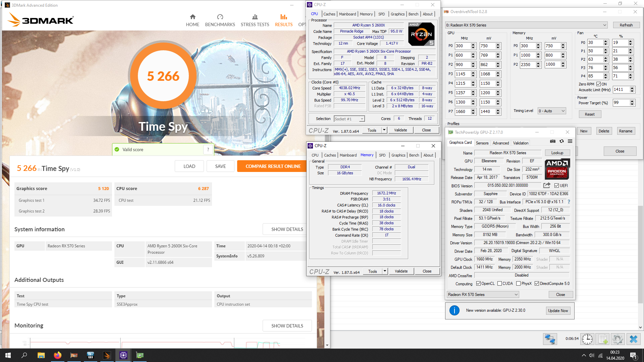This screenshot has width=644, height=362.
Task: Click GPU-Z refresh icon
Action: (561, 141)
